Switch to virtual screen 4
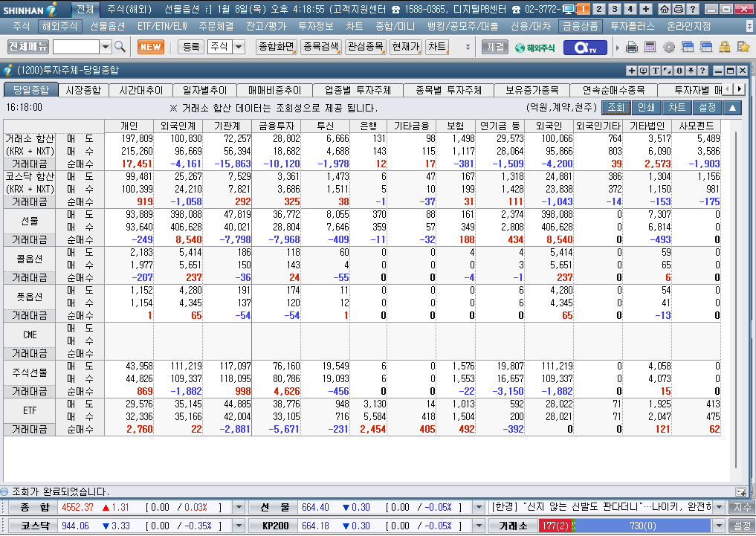 coord(630,9)
